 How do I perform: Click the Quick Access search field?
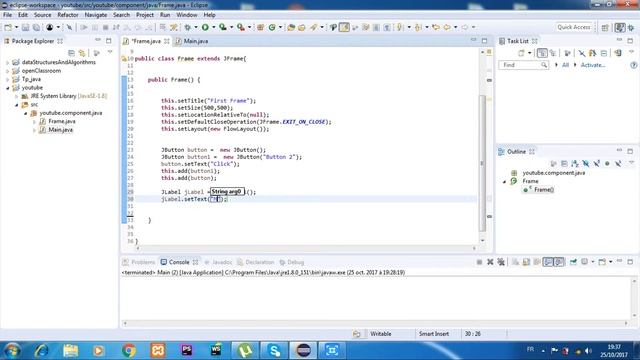point(573,27)
